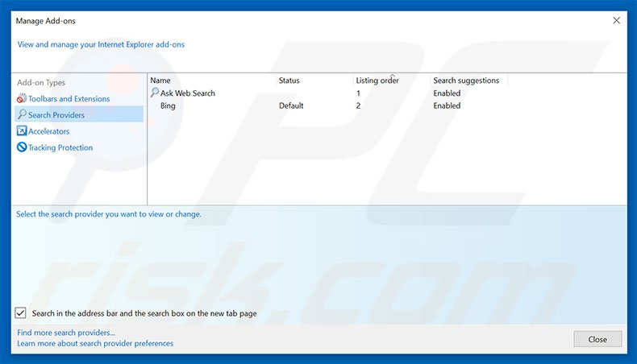637x364 pixels.
Task: Click the Search Providers magnifier icon
Action: tap(22, 114)
